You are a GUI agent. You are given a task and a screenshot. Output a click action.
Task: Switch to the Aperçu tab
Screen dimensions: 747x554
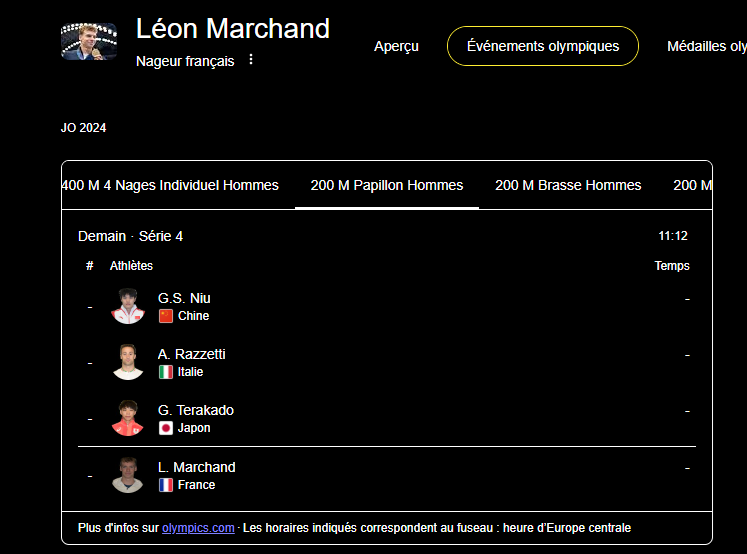click(x=396, y=46)
